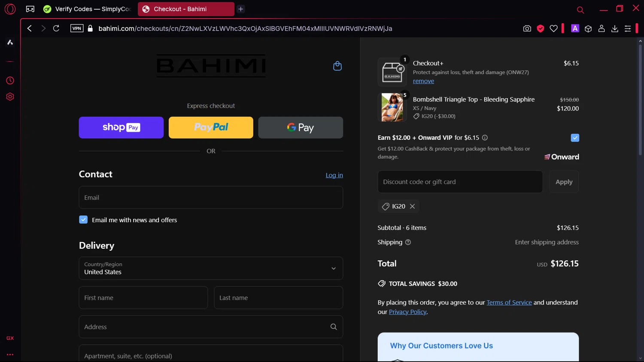This screenshot has height=362, width=644.
Task: Go forward to next page
Action: [x=43, y=28]
